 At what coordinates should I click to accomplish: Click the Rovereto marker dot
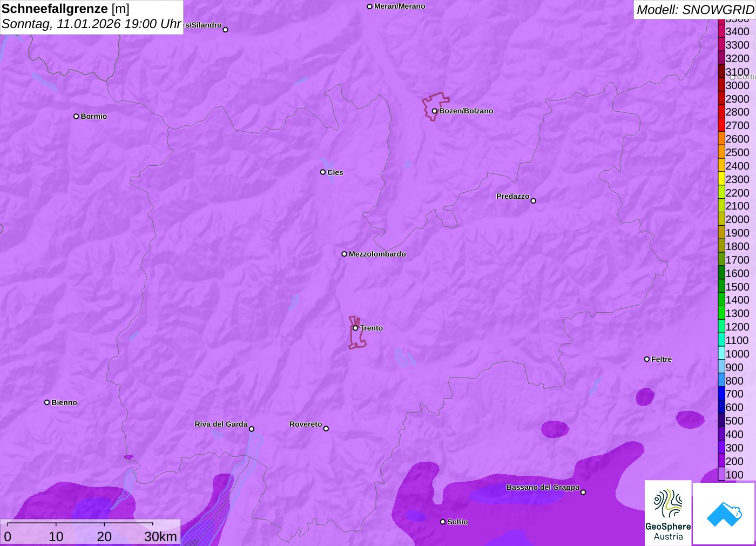[326, 429]
